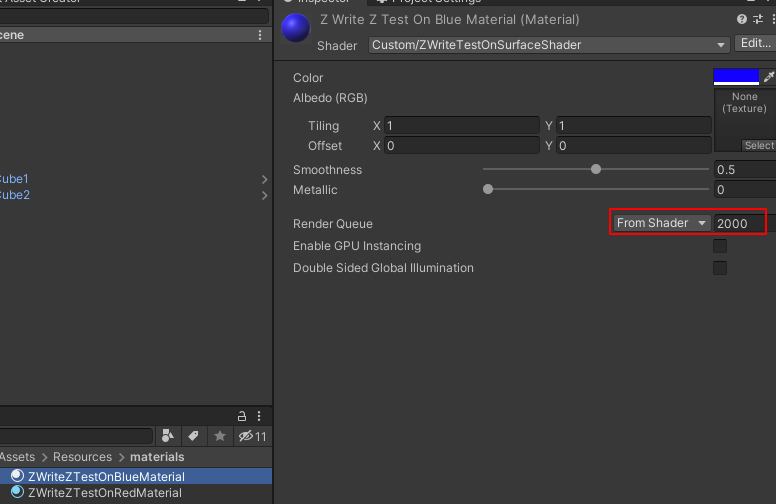The width and height of the screenshot is (776, 504).
Task: Expand the Cube1 prefab arrow
Action: [x=264, y=179]
